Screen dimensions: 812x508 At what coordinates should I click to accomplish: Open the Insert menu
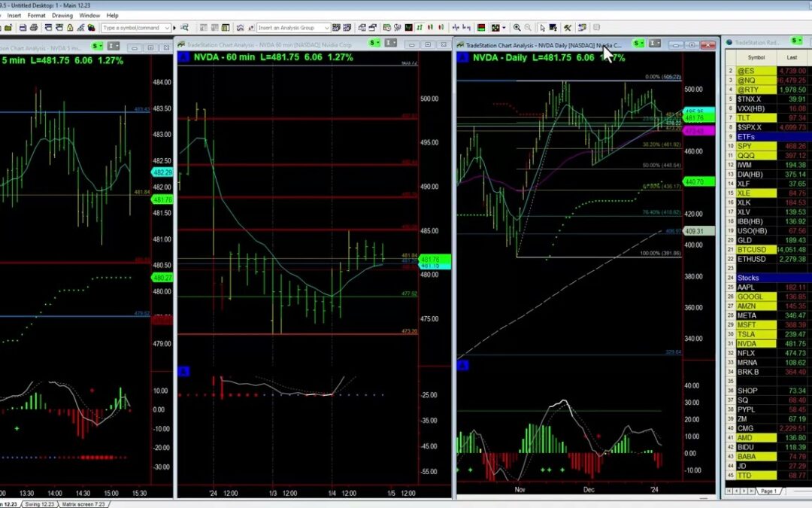(14, 16)
